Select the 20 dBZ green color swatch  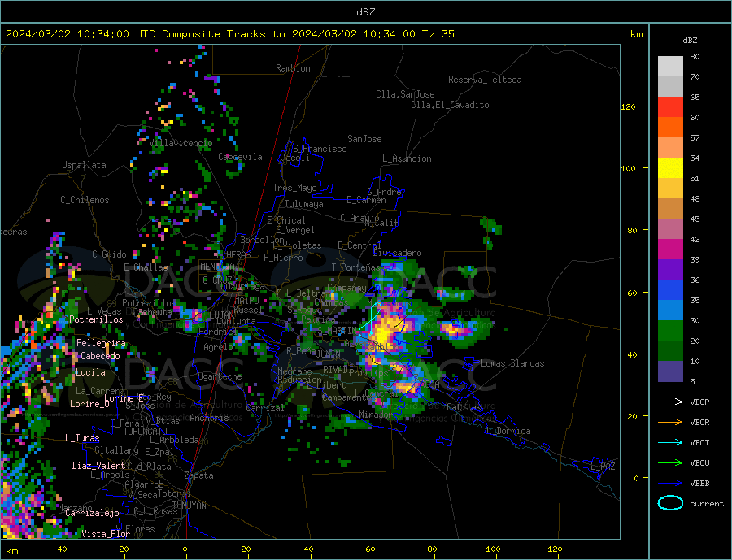coord(670,351)
